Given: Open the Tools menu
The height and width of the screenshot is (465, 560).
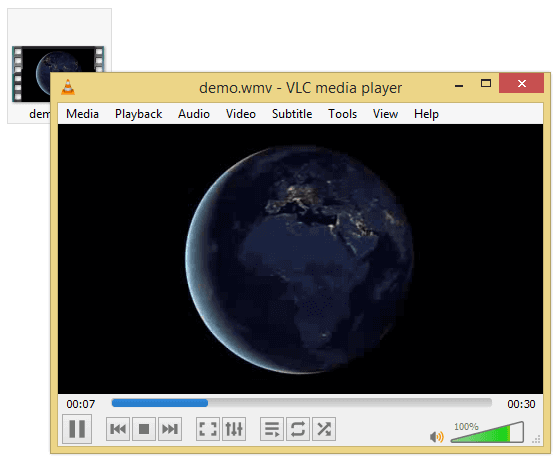Looking at the screenshot, I should coord(342,114).
